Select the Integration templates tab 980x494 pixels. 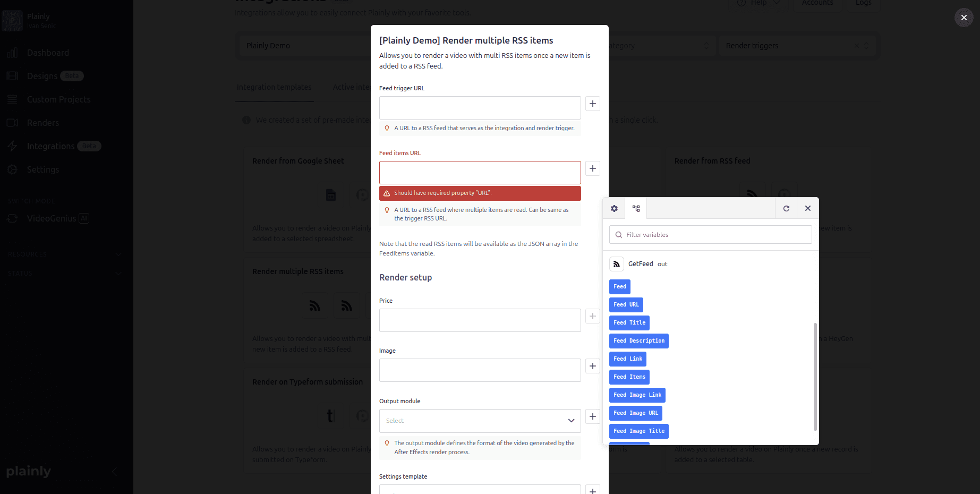click(x=274, y=87)
